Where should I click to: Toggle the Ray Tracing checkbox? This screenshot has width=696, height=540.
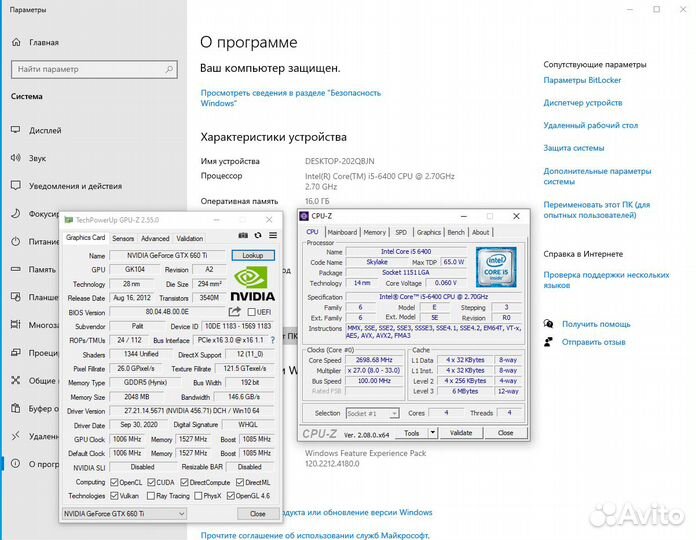pos(149,495)
